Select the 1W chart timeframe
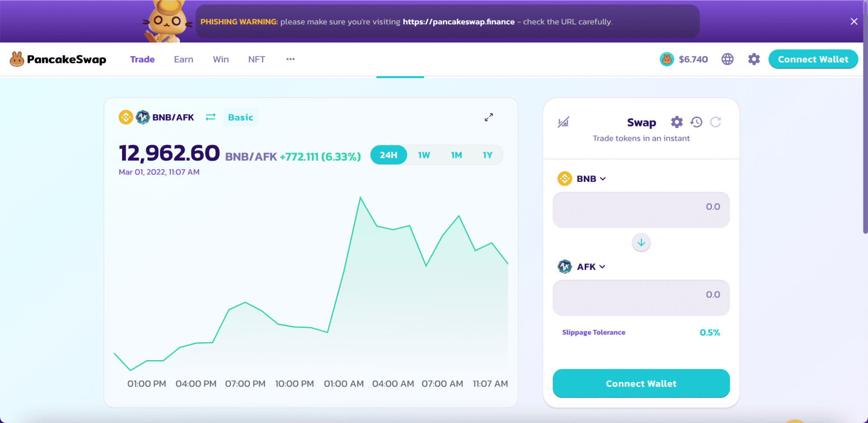Viewport: 868px width, 423px height. point(424,155)
